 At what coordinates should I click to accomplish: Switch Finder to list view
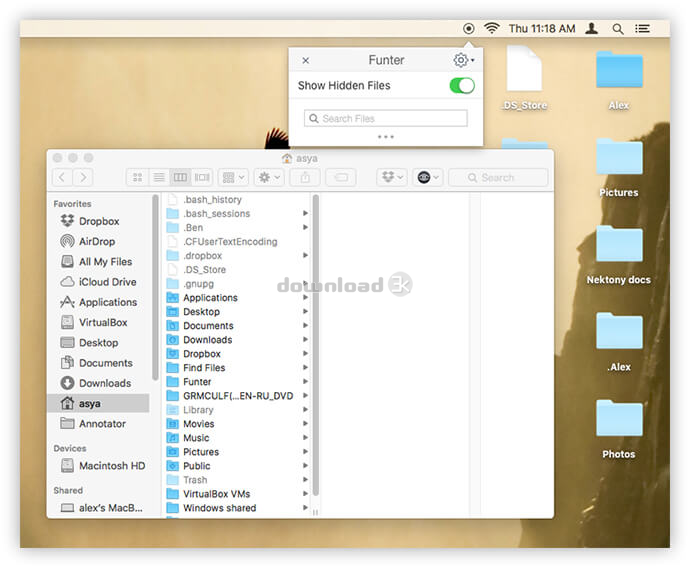(x=159, y=177)
